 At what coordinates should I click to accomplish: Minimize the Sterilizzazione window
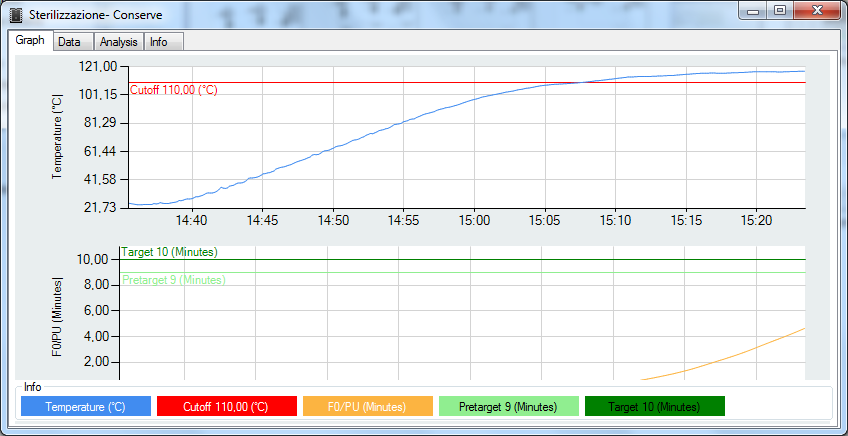[756, 10]
